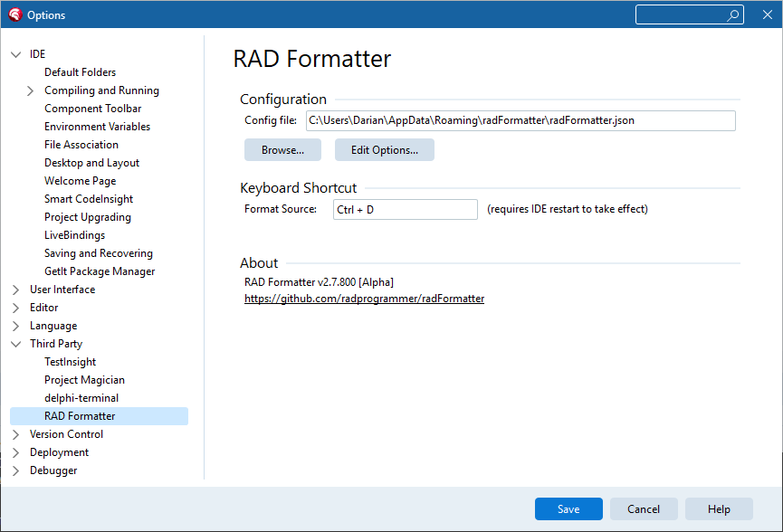The height and width of the screenshot is (532, 783).
Task: Click the RAD Formatter page heading
Action: 312,59
